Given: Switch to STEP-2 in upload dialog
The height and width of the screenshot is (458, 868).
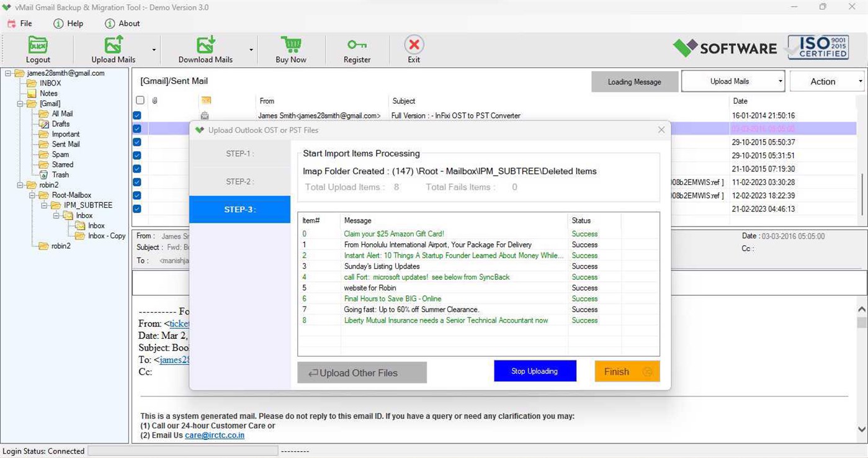Looking at the screenshot, I should click(x=240, y=182).
